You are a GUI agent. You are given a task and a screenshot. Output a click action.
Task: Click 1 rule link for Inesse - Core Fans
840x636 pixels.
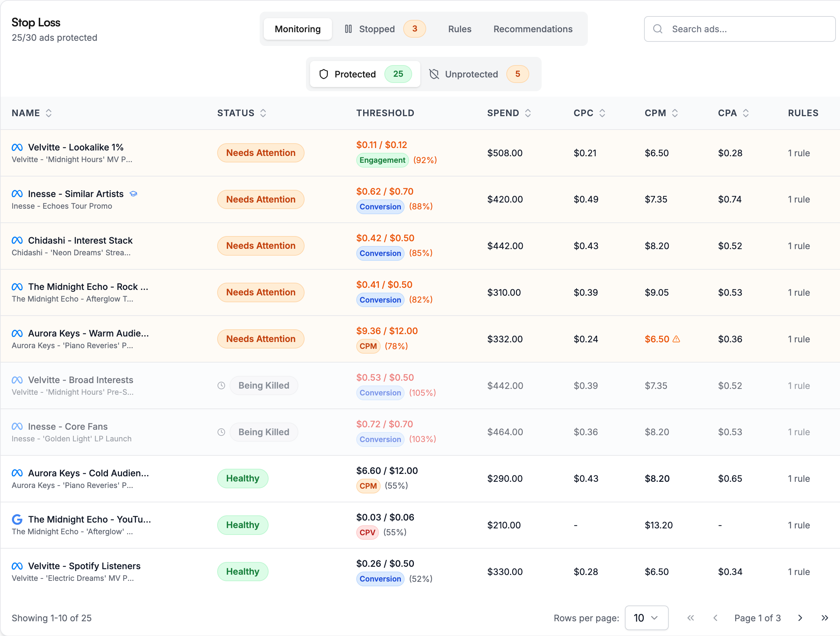click(x=799, y=432)
